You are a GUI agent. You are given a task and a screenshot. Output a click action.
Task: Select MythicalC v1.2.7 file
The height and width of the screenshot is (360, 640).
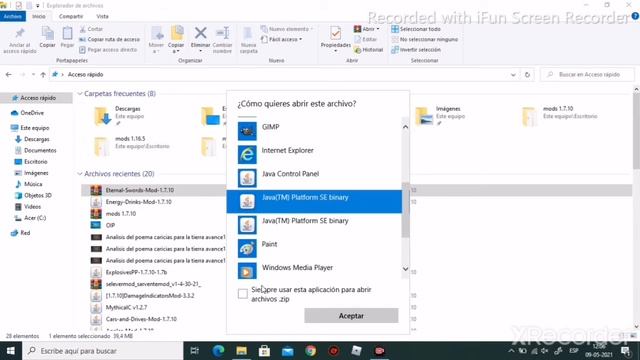126,307
